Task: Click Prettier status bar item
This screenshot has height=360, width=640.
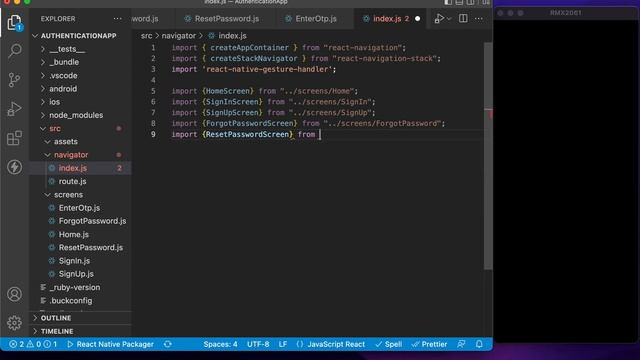Action: pyautogui.click(x=429, y=344)
